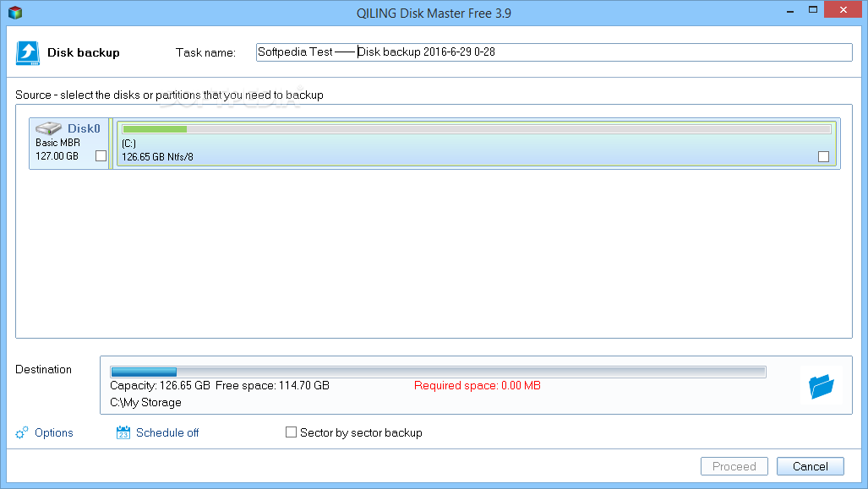
Task: Click the C:\My Storage destination path
Action: point(145,403)
